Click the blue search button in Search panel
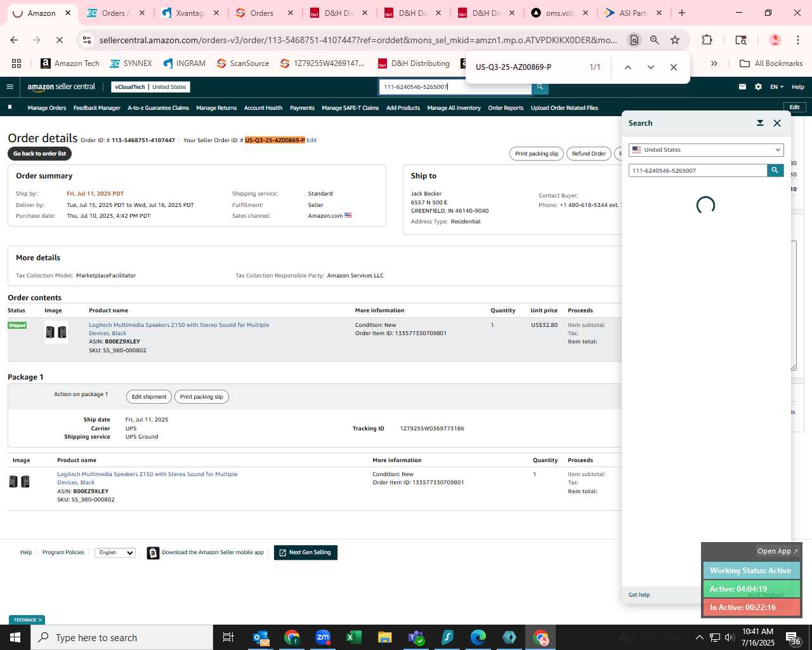This screenshot has height=650, width=812. tap(775, 170)
